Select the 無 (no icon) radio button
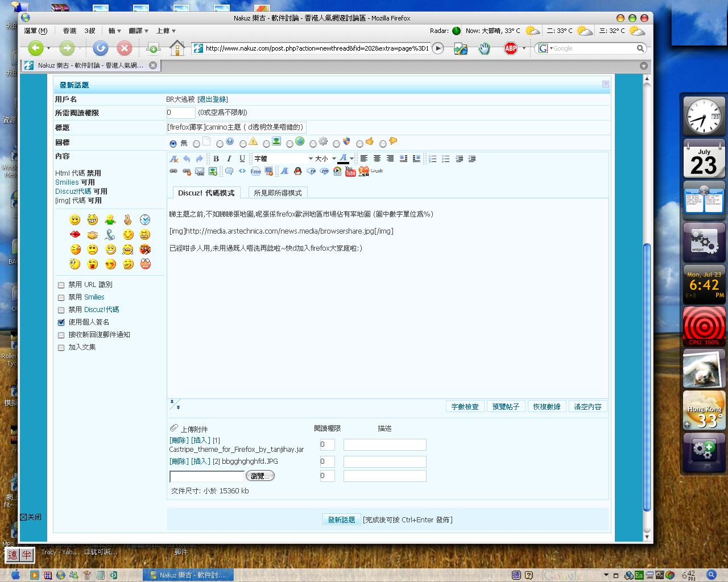Screen dimensions: 728x582 click(x=173, y=143)
